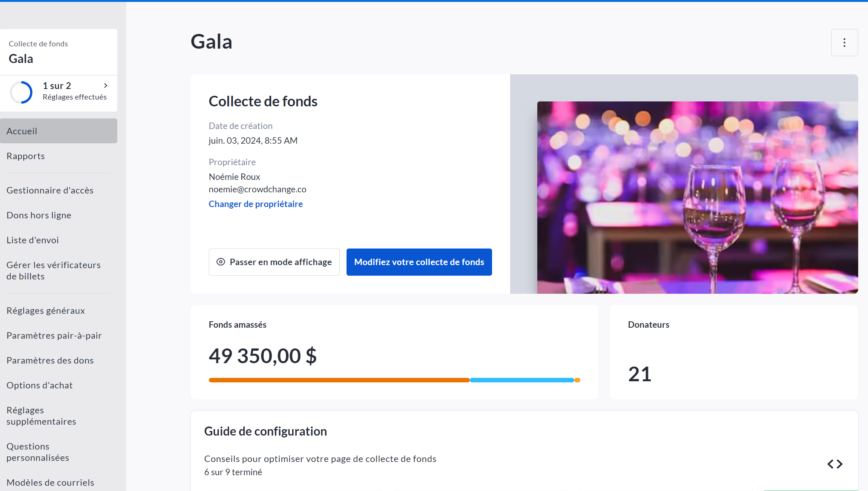The image size is (868, 491).
Task: Open Paramètres pair-à-pair settings
Action: 54,336
